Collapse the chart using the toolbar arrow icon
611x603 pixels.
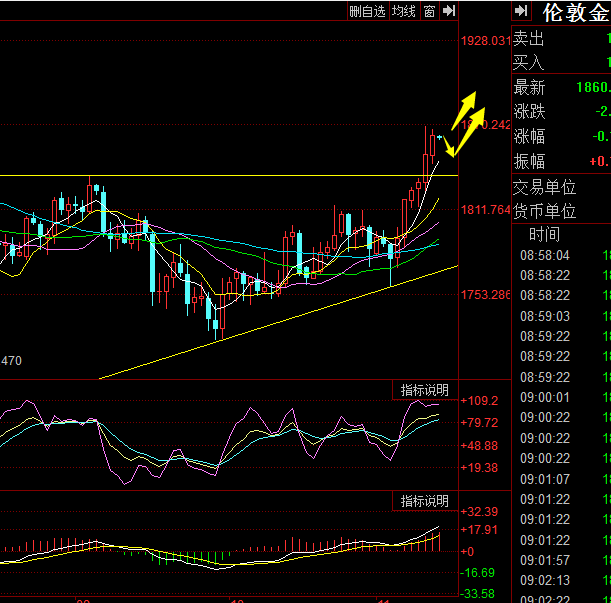pyautogui.click(x=449, y=11)
